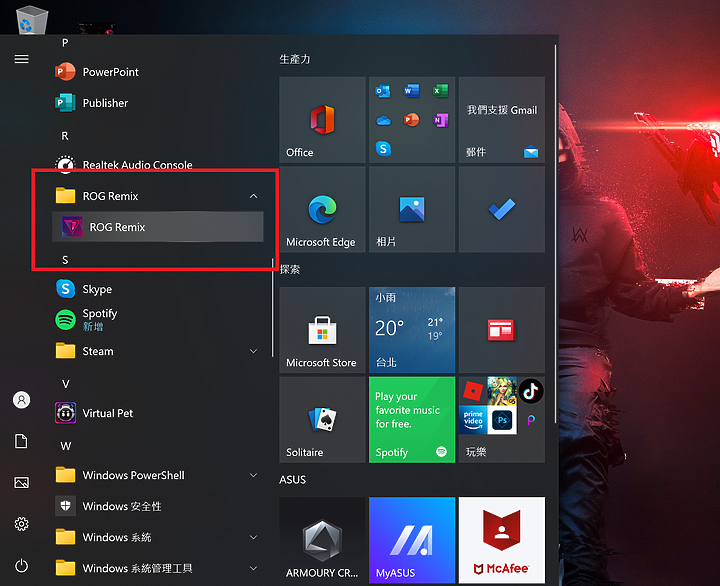Image resolution: width=720 pixels, height=586 pixels.
Task: Open Prime Video in the 玩樂 tile
Action: click(473, 420)
